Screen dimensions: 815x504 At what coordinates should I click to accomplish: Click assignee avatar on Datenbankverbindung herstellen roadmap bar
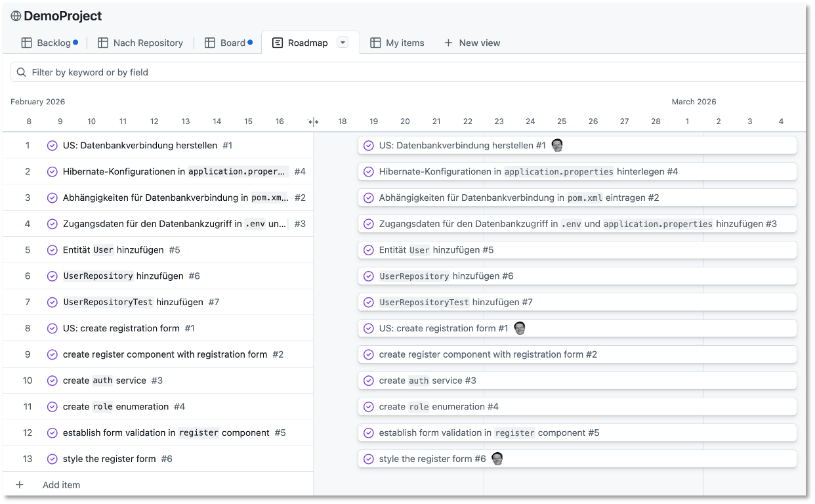[557, 146]
